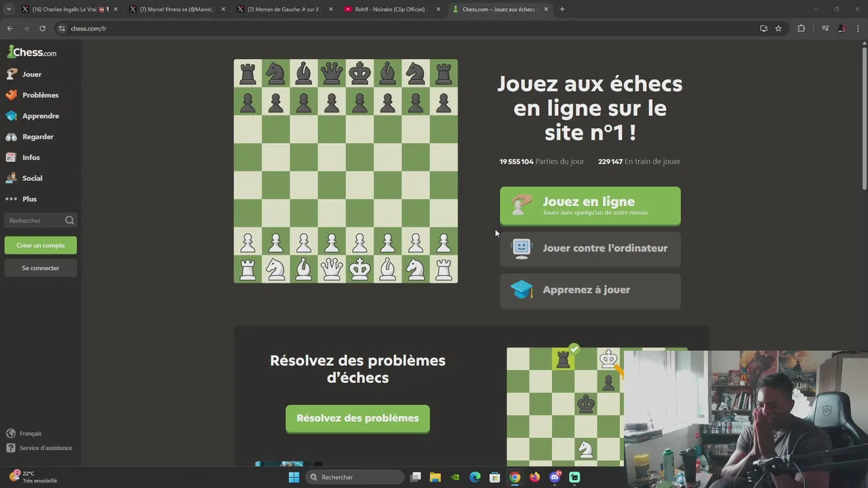Screen dimensions: 868x488
Task: Select the black king on the main board
Action: (x=360, y=73)
